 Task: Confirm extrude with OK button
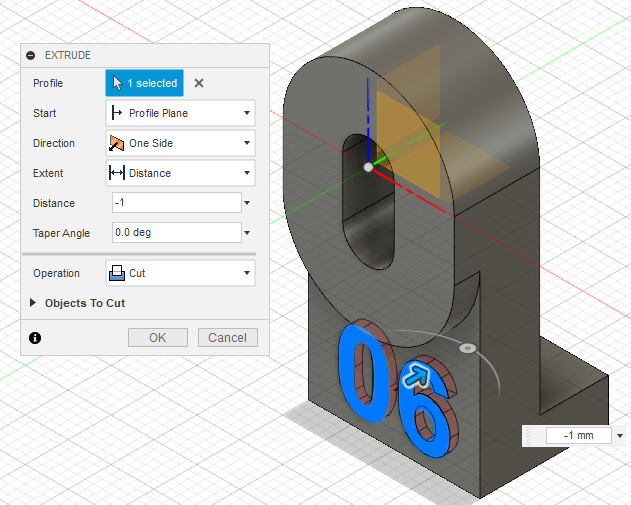pos(158,338)
